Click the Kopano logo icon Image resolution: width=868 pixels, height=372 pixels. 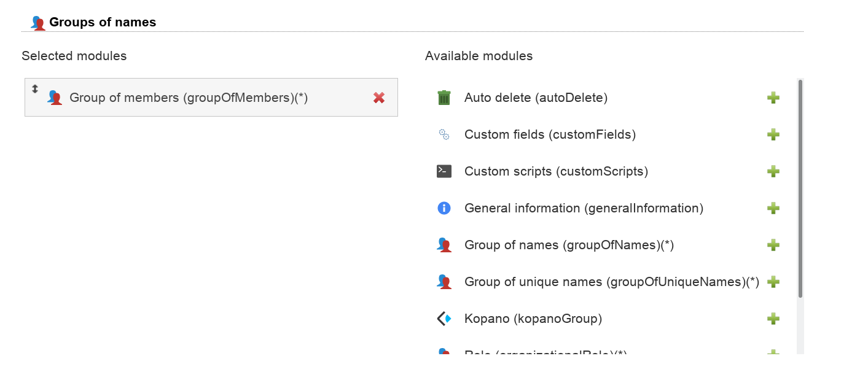(x=444, y=319)
